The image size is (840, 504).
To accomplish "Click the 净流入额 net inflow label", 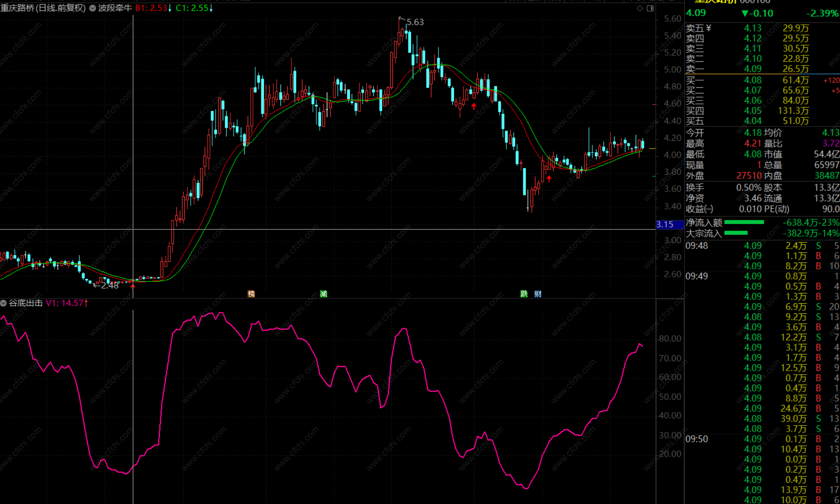I will point(704,223).
